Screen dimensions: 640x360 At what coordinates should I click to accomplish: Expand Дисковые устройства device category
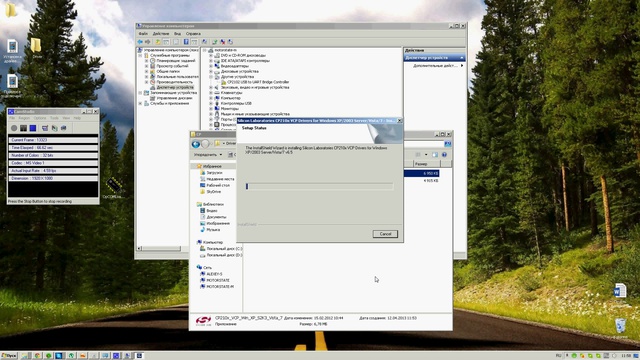click(x=211, y=71)
